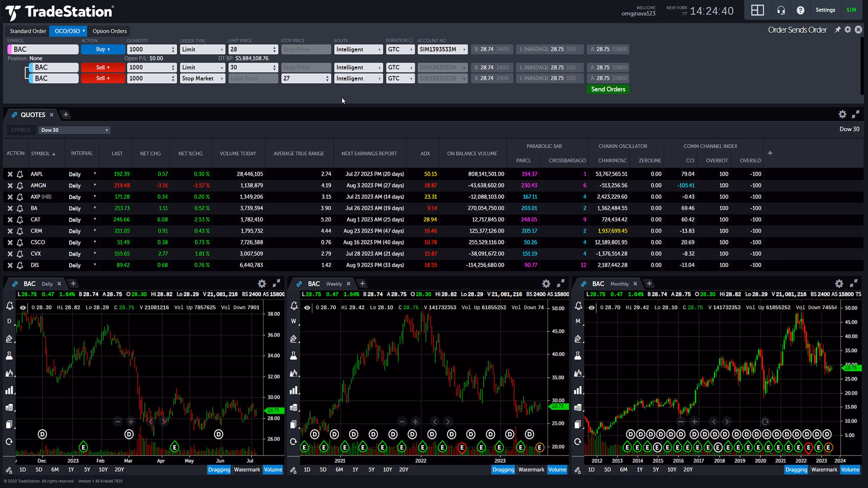Expand the Duration GTC dropdown

click(x=400, y=49)
